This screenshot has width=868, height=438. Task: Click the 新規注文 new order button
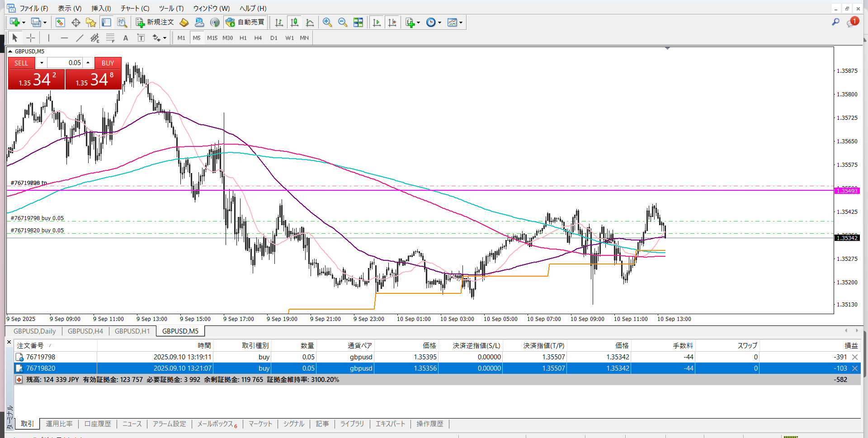[x=155, y=22]
